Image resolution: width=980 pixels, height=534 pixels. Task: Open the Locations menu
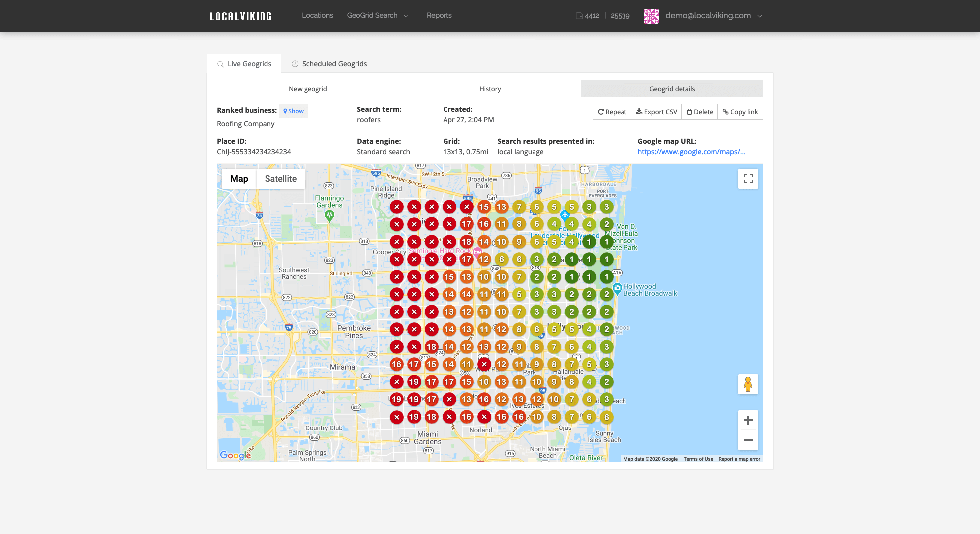(x=317, y=15)
